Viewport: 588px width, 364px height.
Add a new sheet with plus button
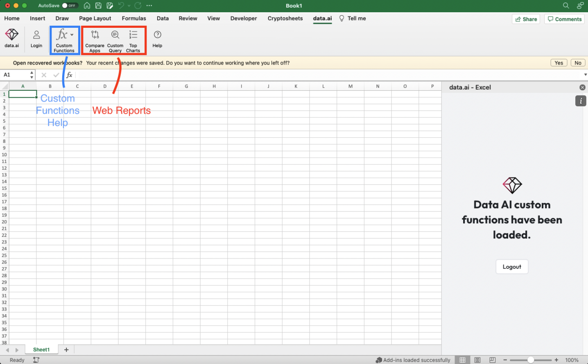pyautogui.click(x=66, y=350)
